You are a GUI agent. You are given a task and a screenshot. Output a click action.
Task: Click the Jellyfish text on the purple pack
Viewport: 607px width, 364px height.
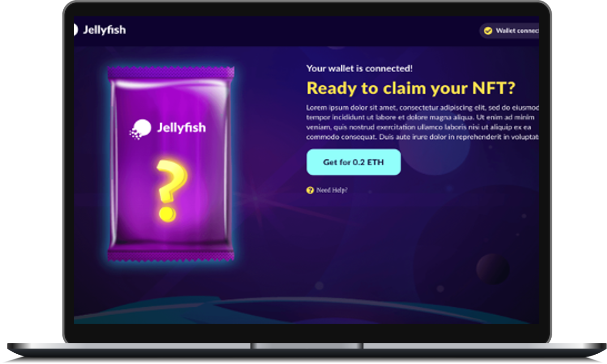tap(181, 128)
